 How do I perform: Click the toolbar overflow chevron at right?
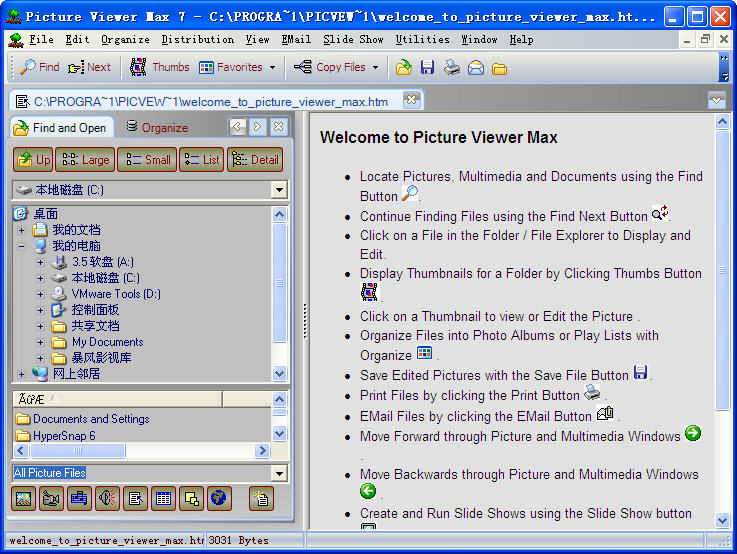pyautogui.click(x=724, y=67)
